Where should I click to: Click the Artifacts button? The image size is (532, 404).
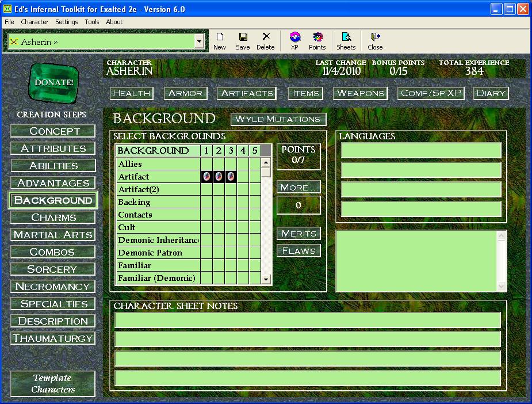pyautogui.click(x=247, y=93)
